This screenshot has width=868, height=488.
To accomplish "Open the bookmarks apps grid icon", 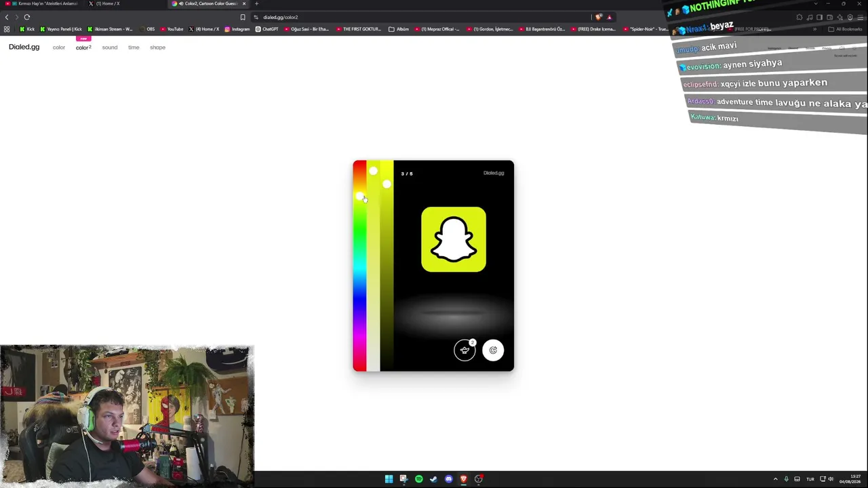I will (7, 29).
